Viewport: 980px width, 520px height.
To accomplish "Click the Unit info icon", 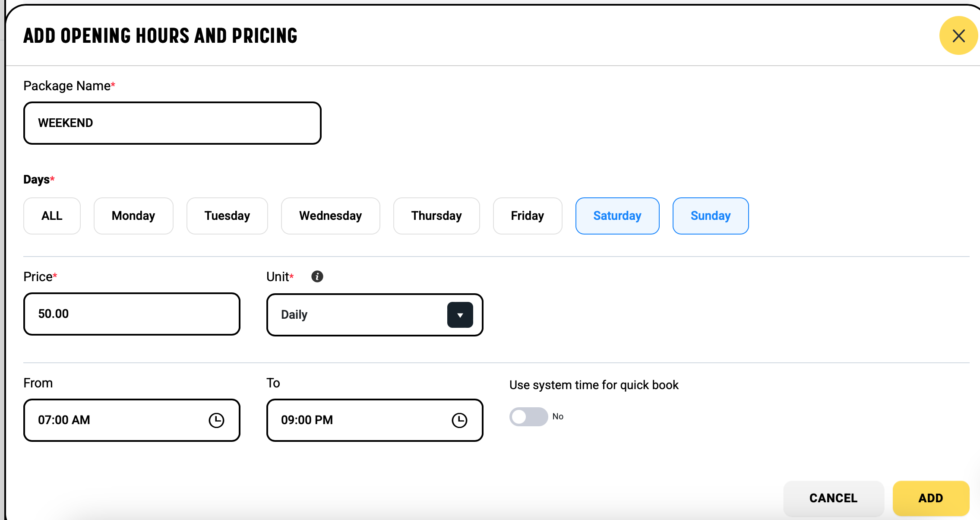I will (317, 276).
